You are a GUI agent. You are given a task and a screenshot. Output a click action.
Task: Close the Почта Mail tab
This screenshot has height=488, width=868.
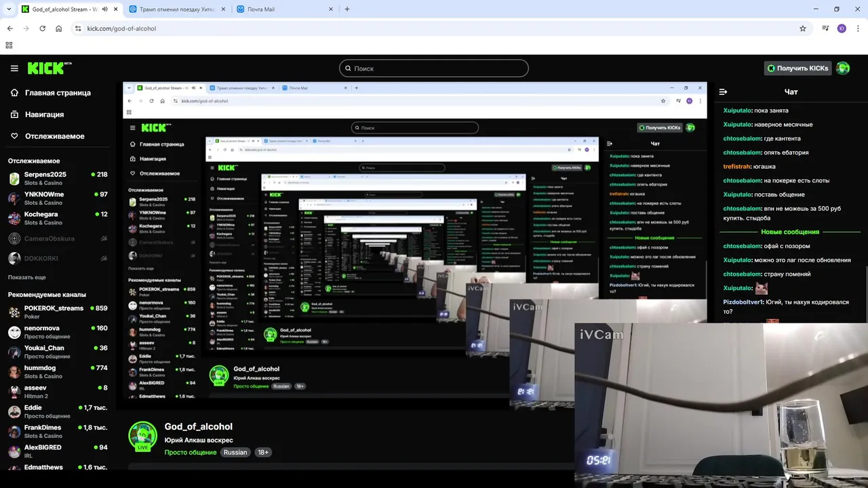pyautogui.click(x=331, y=9)
